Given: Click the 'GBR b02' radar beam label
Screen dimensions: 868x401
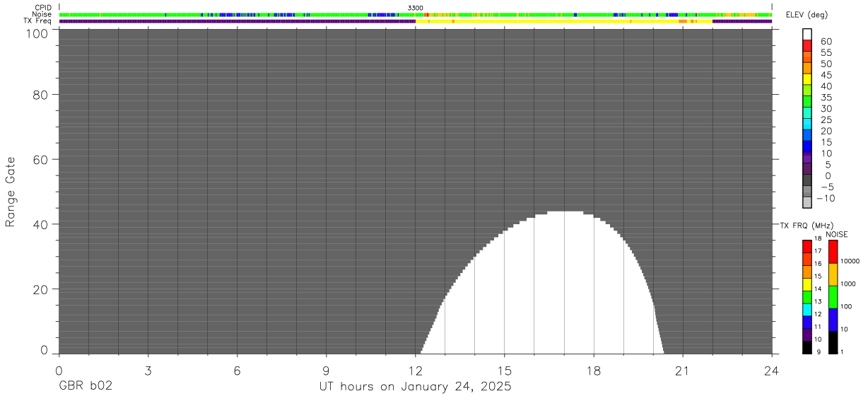Looking at the screenshot, I should (x=86, y=386).
